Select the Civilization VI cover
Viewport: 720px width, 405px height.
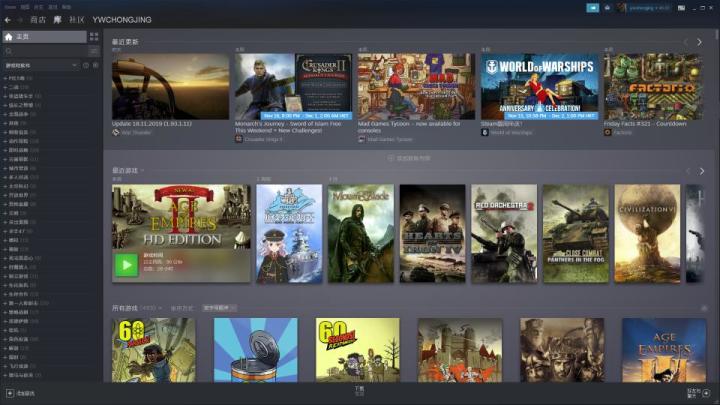coord(647,233)
